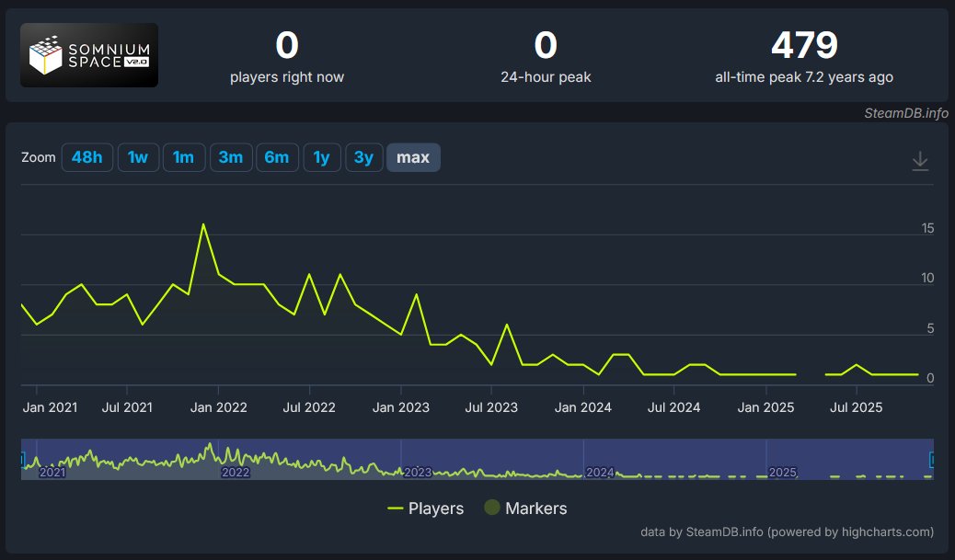Click the Jan 2025 x-axis label
Screen dimensions: 955x560
[x=765, y=408]
